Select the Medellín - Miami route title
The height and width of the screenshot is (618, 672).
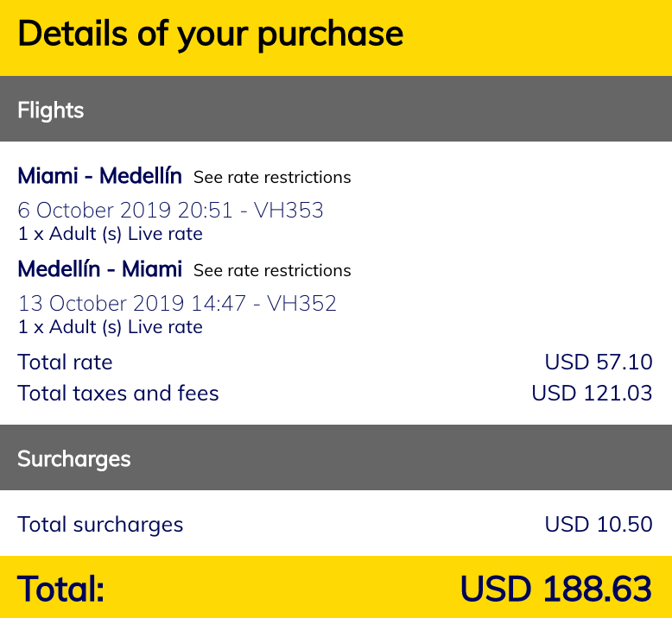tap(100, 269)
